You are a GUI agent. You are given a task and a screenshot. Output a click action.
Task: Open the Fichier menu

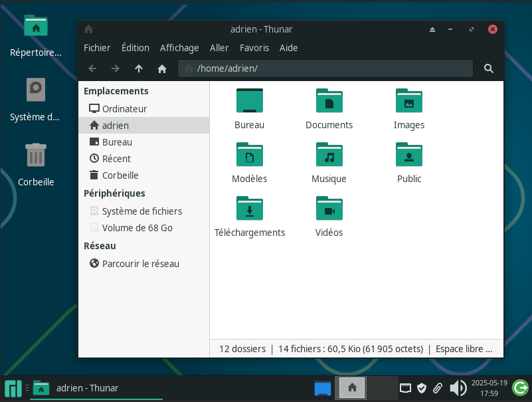(x=97, y=48)
